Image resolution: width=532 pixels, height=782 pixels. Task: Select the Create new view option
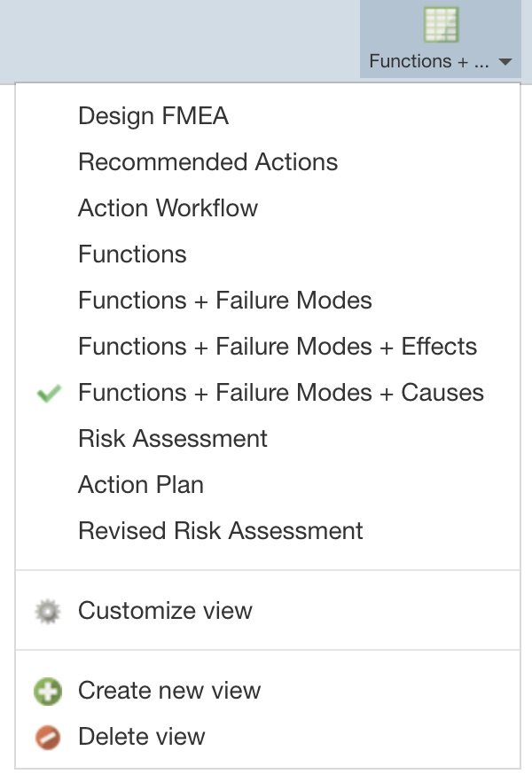(170, 690)
